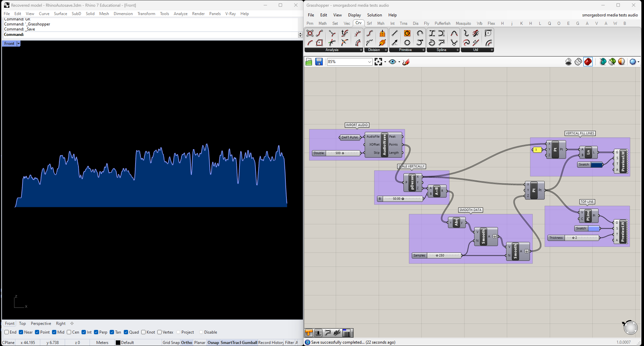Pick the Line component in Primitive panel
The width and height of the screenshot is (644, 346).
point(394,33)
